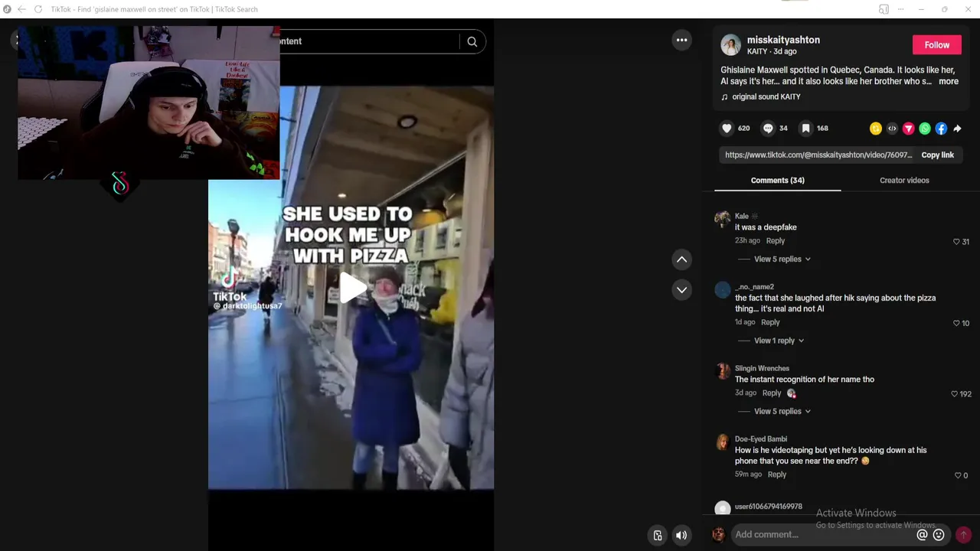The height and width of the screenshot is (551, 980).
Task: Open comments via the speech bubble icon
Action: 768,129
